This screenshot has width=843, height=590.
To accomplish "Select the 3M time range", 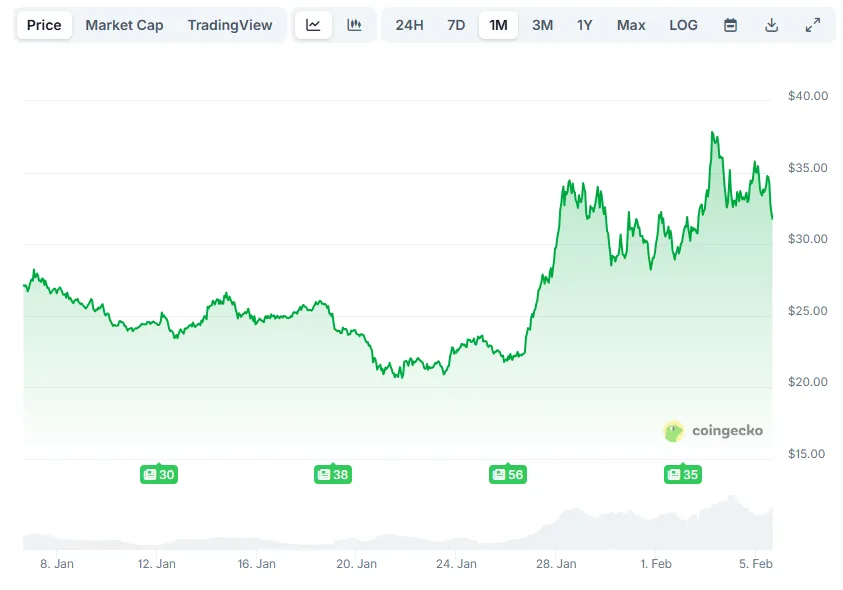I will [x=542, y=25].
